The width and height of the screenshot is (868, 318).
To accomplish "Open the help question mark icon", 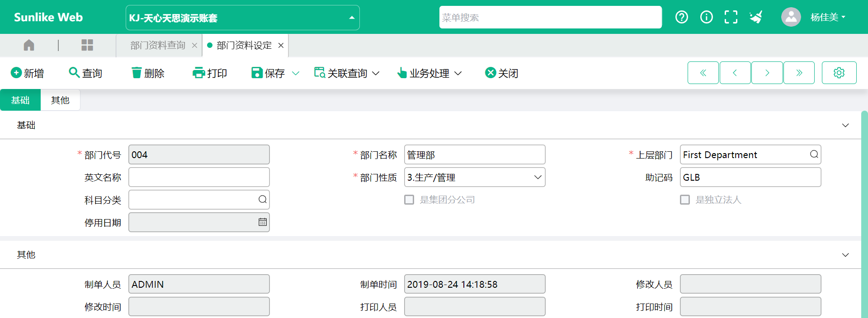I will pyautogui.click(x=682, y=17).
